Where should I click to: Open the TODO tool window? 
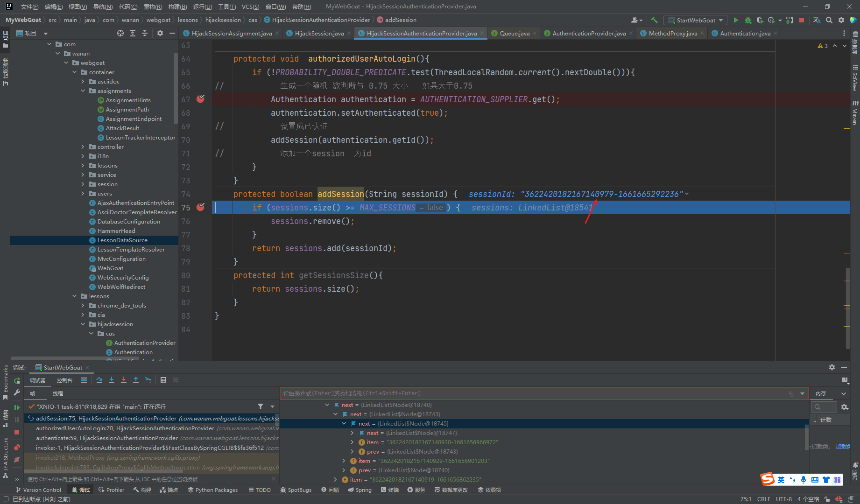260,490
